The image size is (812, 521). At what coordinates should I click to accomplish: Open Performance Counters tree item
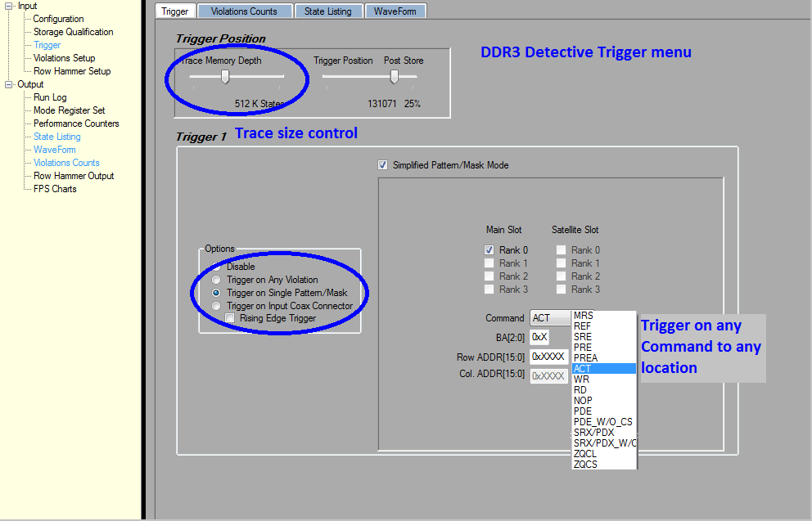[76, 124]
